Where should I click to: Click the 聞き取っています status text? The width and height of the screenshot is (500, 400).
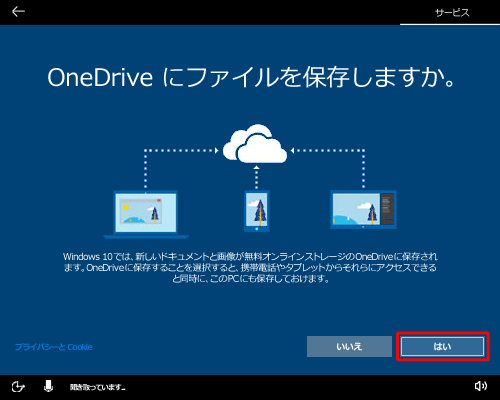pyautogui.click(x=98, y=387)
